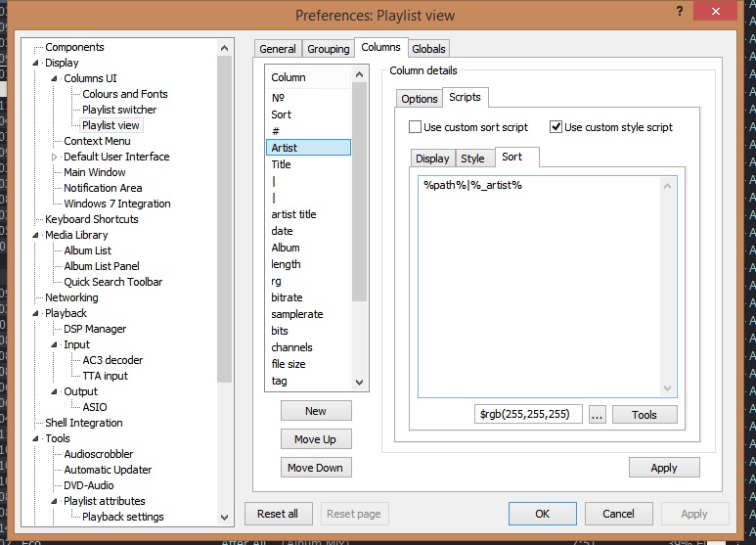Click the Tools button
756x545 pixels.
(644, 415)
